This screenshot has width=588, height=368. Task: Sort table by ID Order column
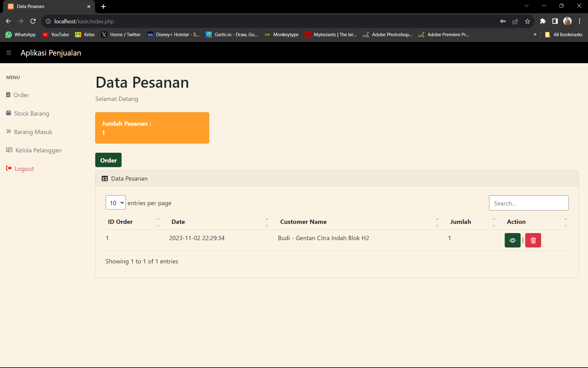coord(120,222)
